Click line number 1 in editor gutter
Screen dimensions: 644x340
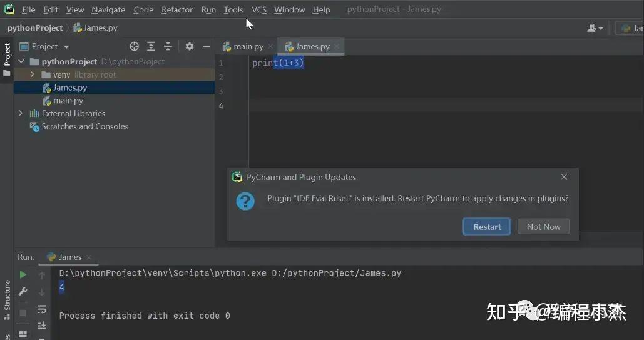[x=221, y=62]
